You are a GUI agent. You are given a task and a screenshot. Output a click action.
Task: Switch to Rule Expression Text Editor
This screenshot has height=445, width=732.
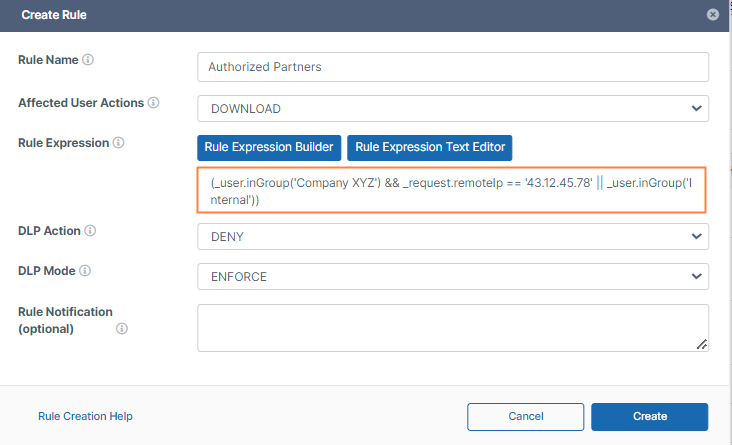[x=430, y=147]
